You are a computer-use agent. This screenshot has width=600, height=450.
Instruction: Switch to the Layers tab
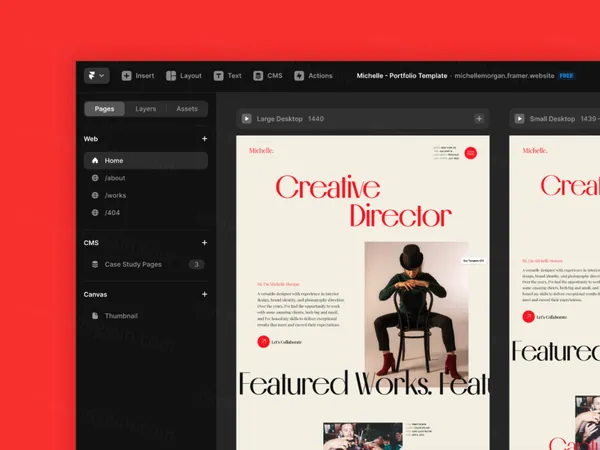145,109
